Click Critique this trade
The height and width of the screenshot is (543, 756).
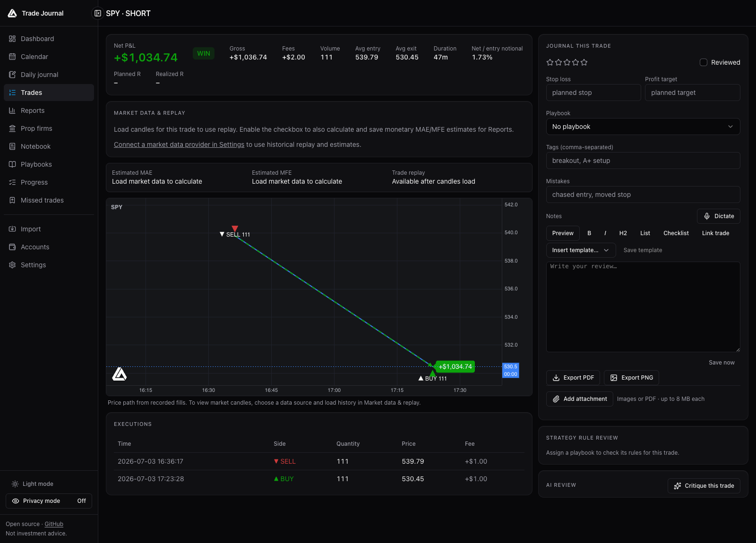(704, 486)
